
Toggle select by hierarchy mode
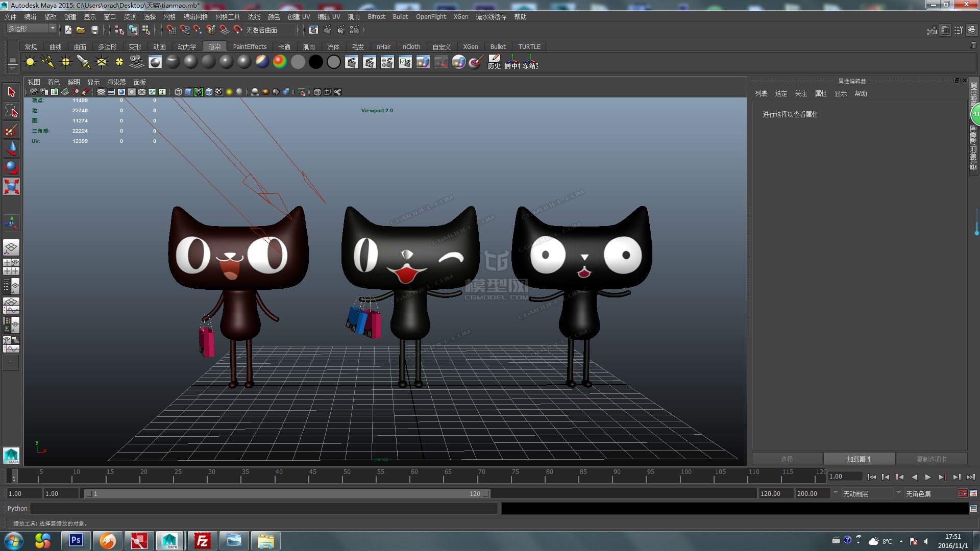tap(119, 30)
